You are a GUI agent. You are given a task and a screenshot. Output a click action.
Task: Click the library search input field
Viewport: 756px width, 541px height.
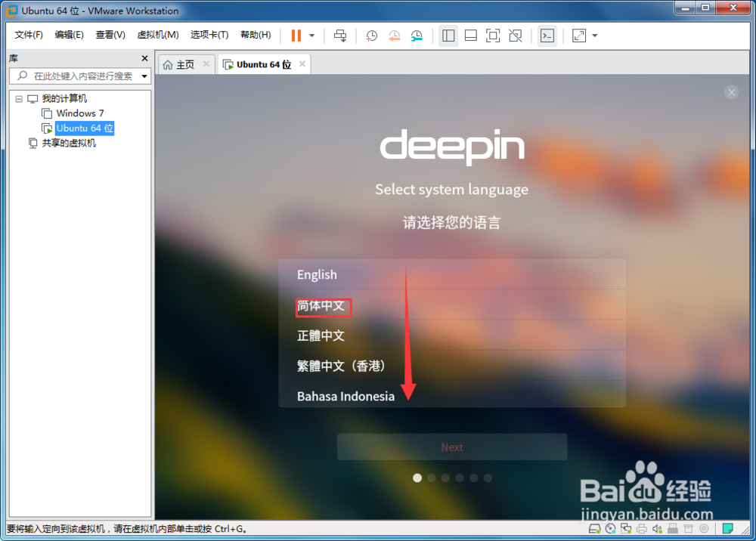[x=80, y=76]
